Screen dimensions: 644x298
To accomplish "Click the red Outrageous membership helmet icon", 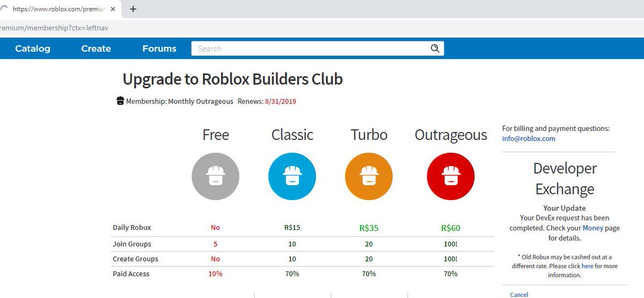I will pyautogui.click(x=450, y=176).
